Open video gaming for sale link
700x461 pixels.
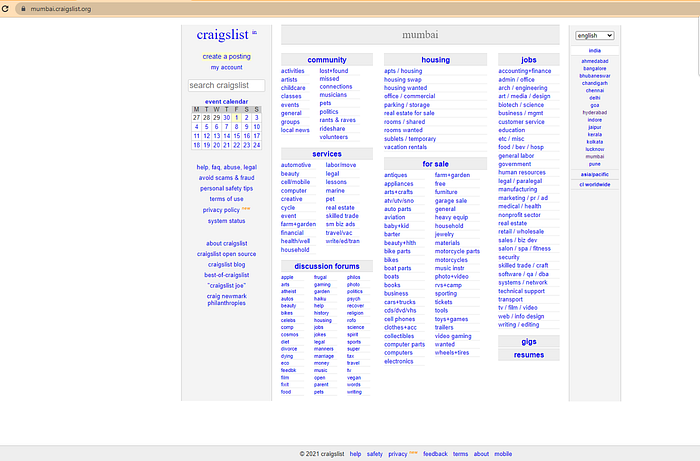pos(453,336)
